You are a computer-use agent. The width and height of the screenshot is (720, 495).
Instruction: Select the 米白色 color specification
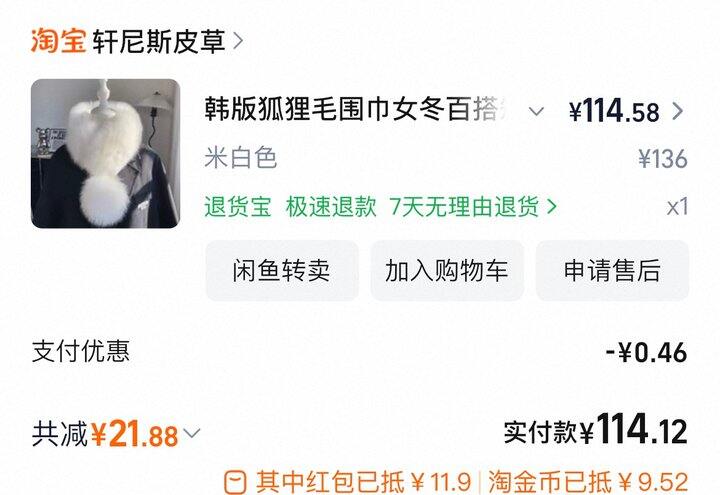241,158
